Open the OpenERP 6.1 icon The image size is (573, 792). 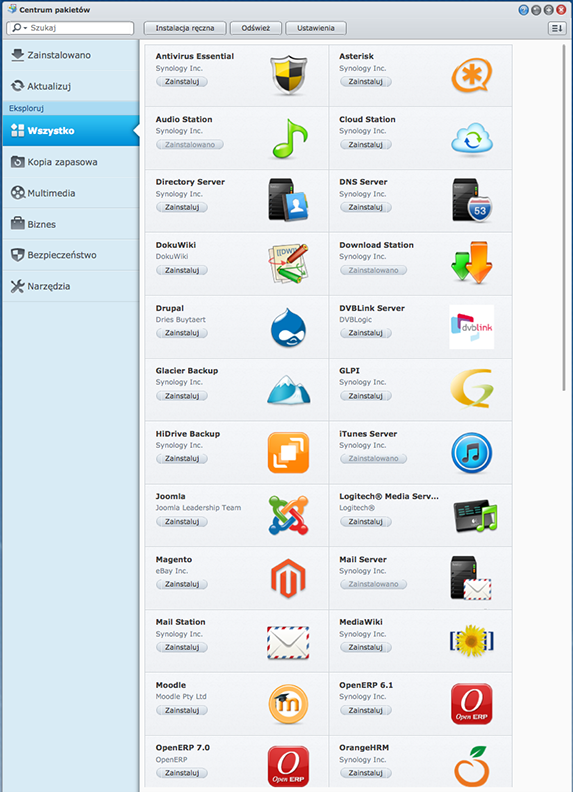point(471,704)
